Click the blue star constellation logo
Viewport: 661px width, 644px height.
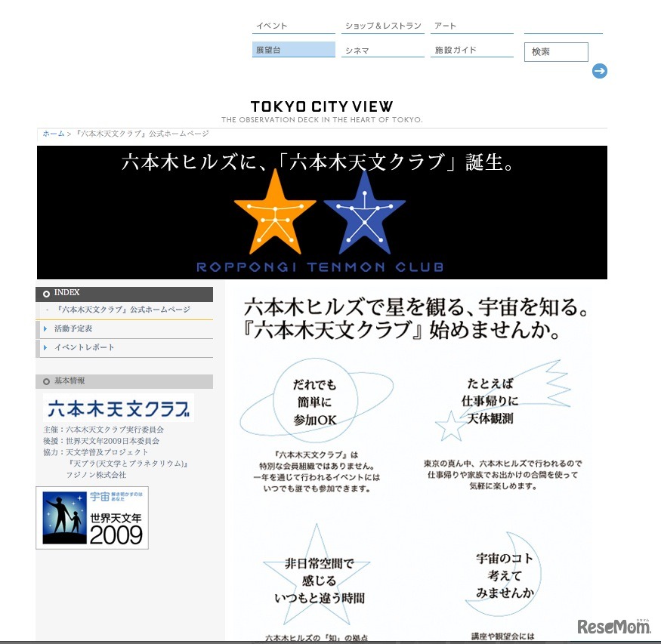(364, 212)
